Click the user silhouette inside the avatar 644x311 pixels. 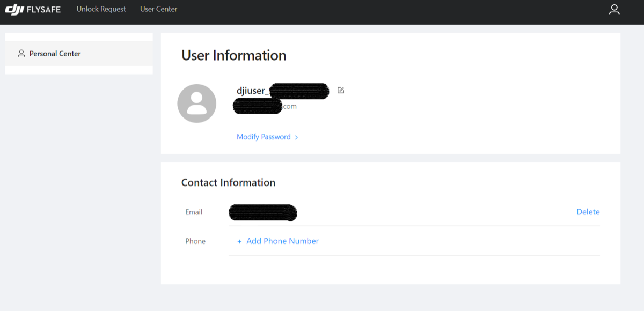[x=196, y=103]
